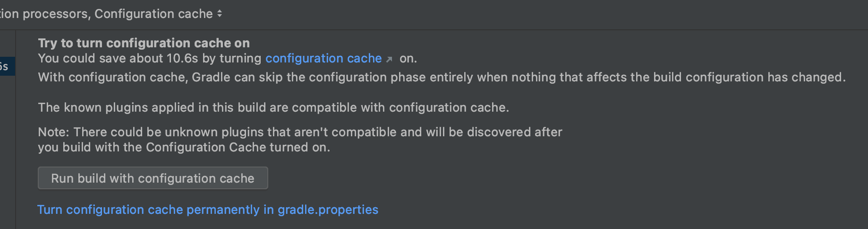Click empty area below the gradle.properties link
868x229 pixels.
[425, 222]
